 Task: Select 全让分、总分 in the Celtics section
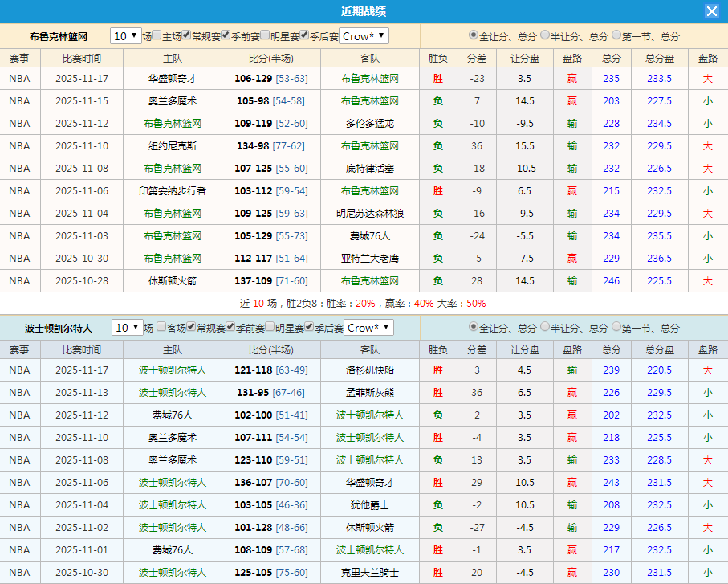(474, 328)
